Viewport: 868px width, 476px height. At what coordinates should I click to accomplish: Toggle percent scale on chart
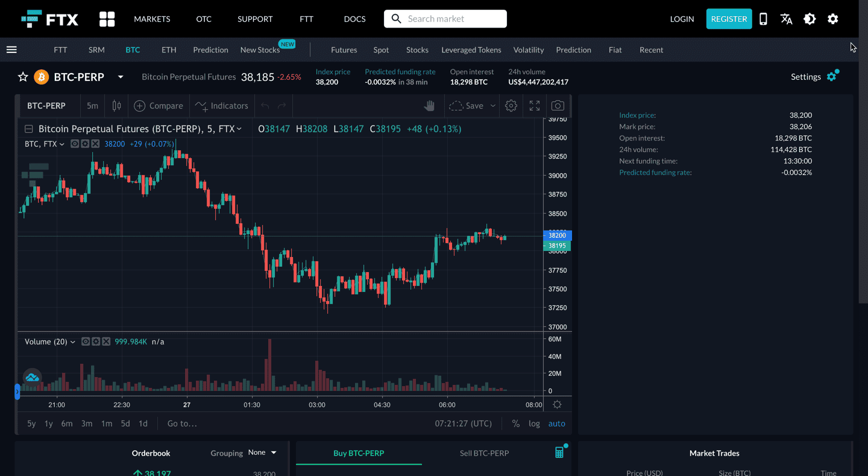click(516, 424)
